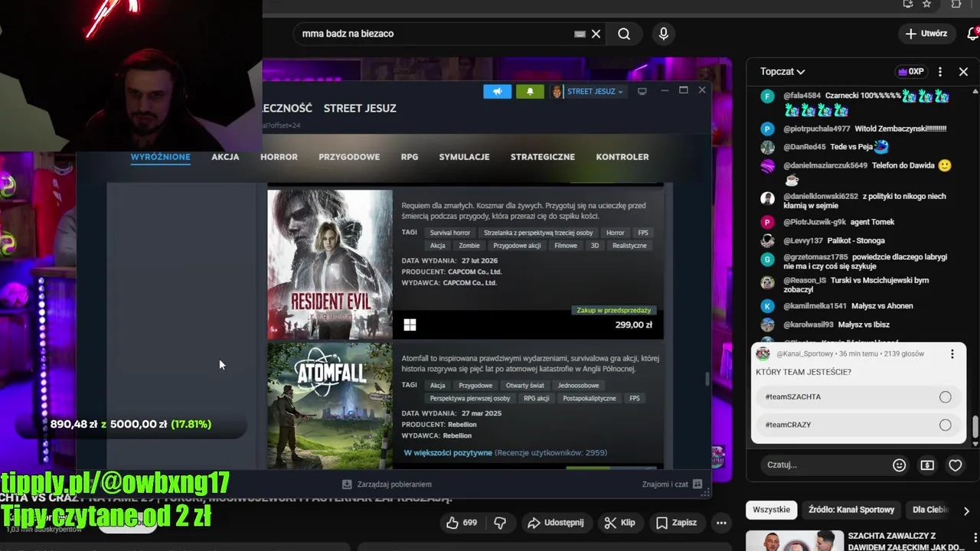Switch Steam to Big Picture mode icon
980x551 pixels.
coord(642,91)
